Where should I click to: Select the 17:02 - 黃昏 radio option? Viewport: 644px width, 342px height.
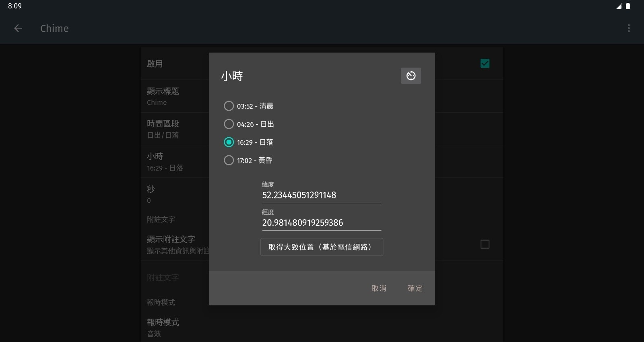coord(248,161)
